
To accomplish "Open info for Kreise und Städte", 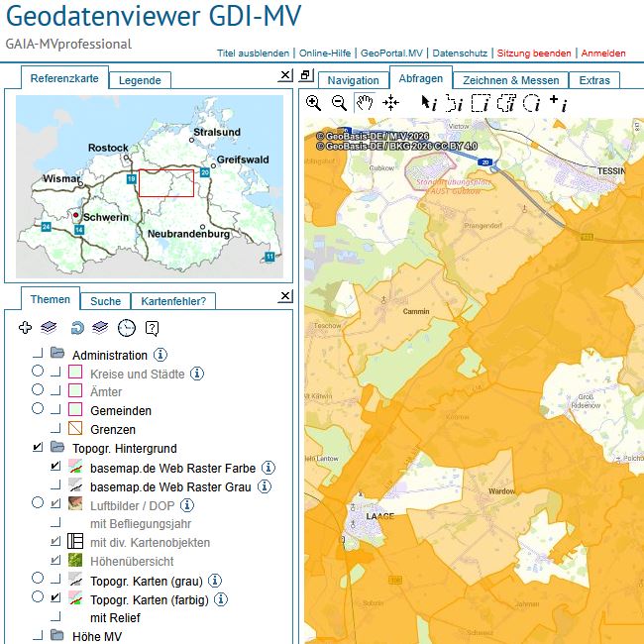I will click(x=197, y=374).
